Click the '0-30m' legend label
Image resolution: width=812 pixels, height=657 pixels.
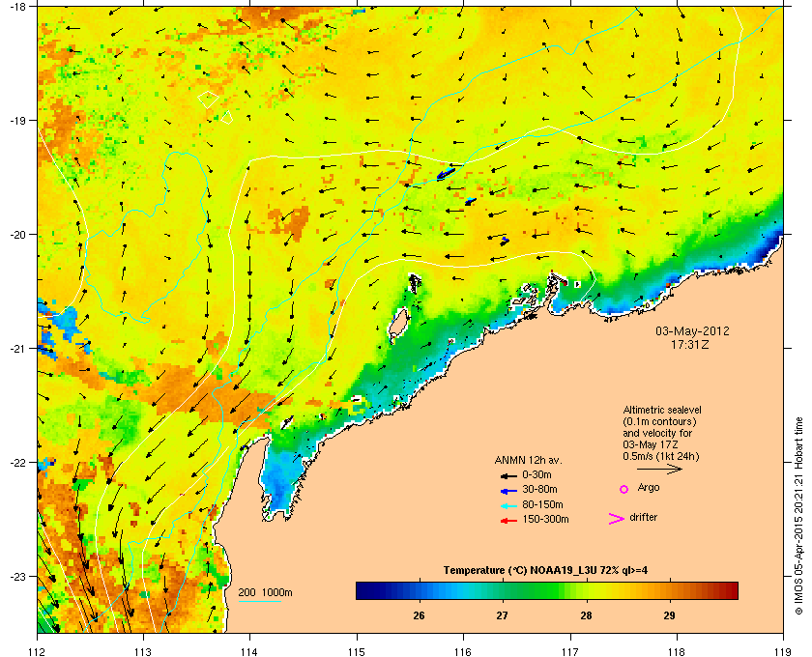pyautogui.click(x=537, y=474)
